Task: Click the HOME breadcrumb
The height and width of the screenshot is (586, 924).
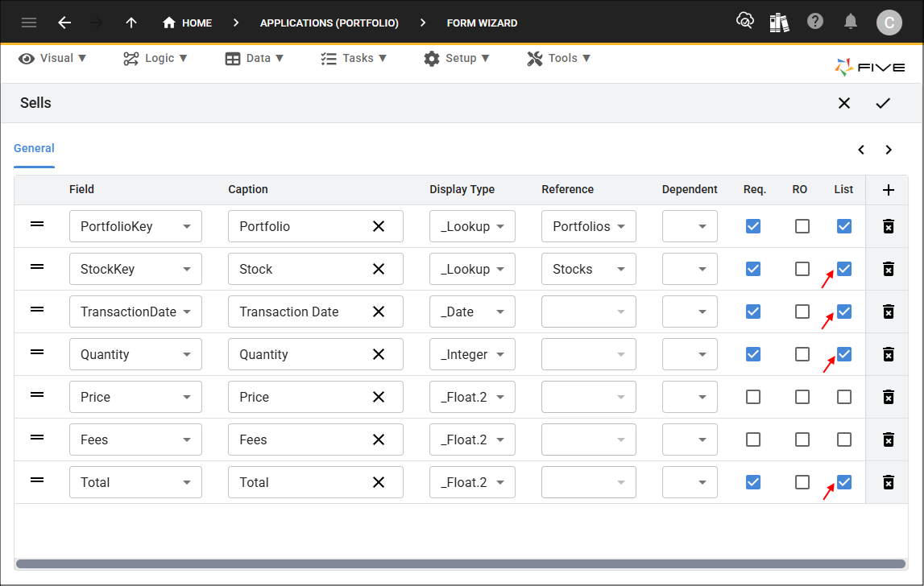Action: (x=187, y=23)
